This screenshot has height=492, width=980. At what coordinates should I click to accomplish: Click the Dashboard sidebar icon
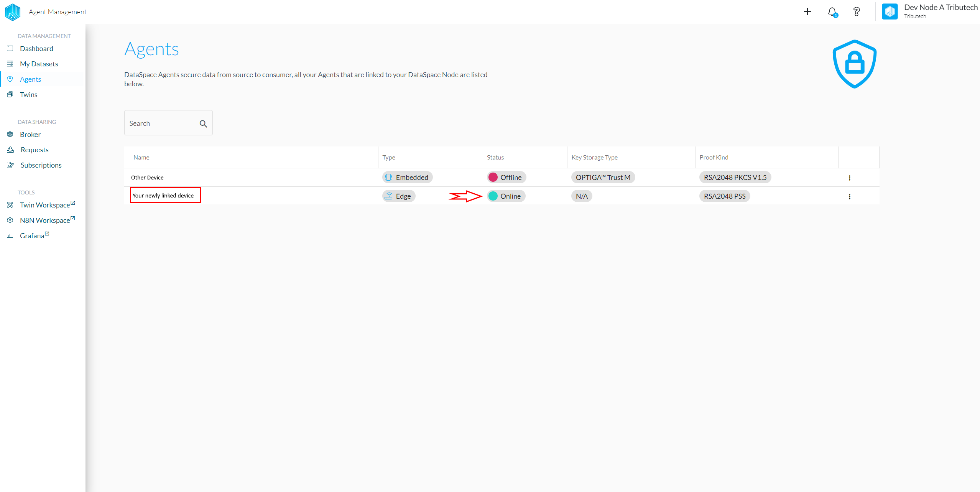point(10,48)
